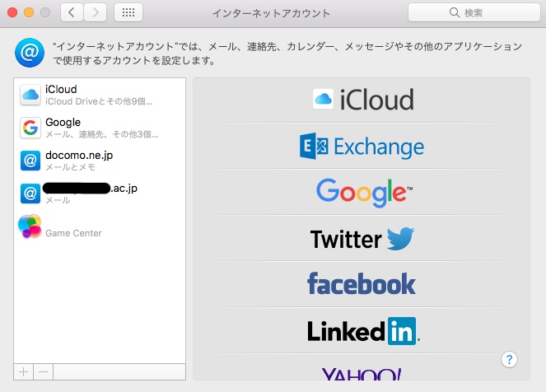Click the iCloud cloud icon in the accounts list
Image resolution: width=546 pixels, height=392 pixels.
[x=30, y=95]
